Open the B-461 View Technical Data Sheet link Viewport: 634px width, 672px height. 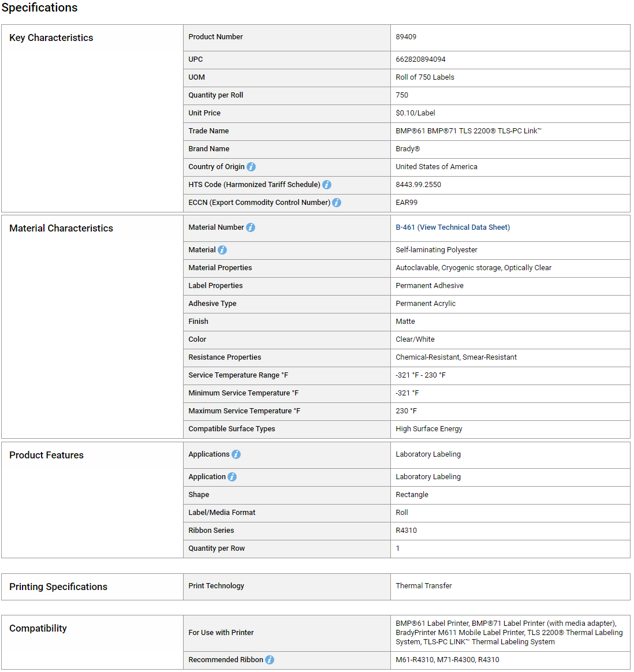pos(453,227)
